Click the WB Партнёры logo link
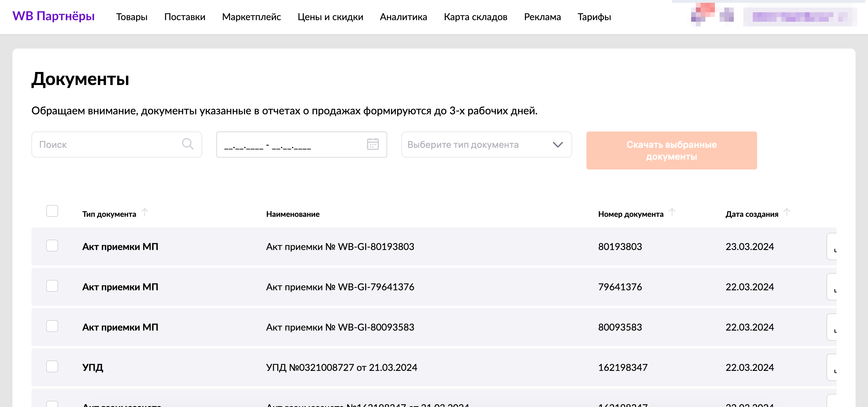This screenshot has width=868, height=407. [54, 16]
